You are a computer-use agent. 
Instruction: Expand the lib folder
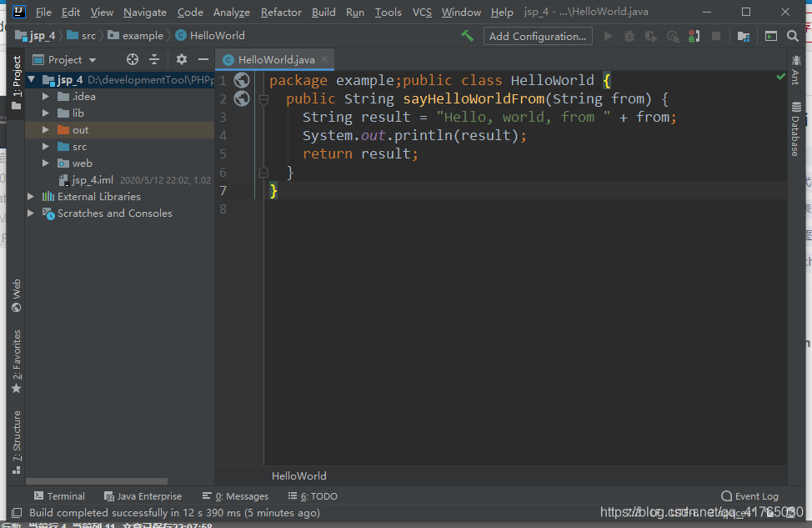point(46,113)
